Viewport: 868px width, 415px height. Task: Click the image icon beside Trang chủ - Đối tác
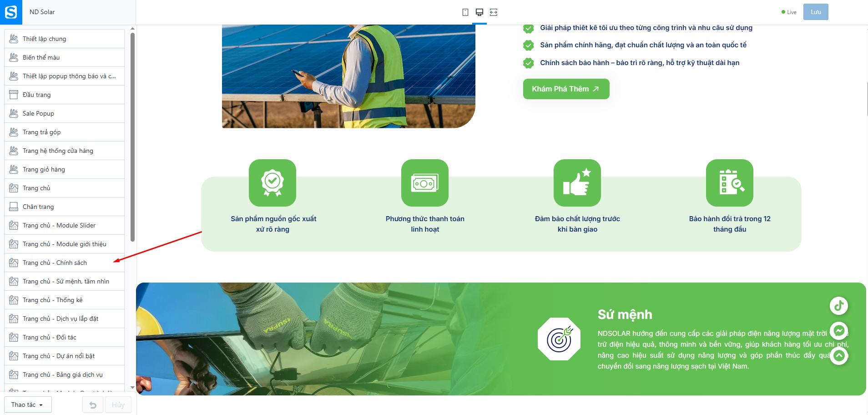coord(14,337)
